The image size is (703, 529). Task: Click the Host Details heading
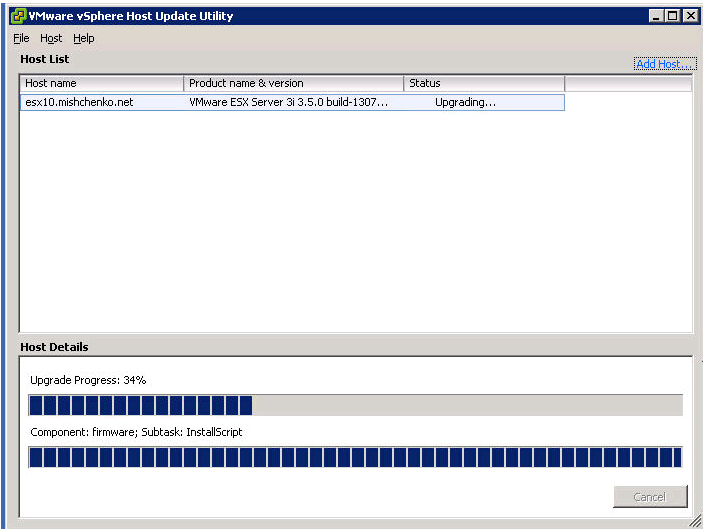pos(54,347)
